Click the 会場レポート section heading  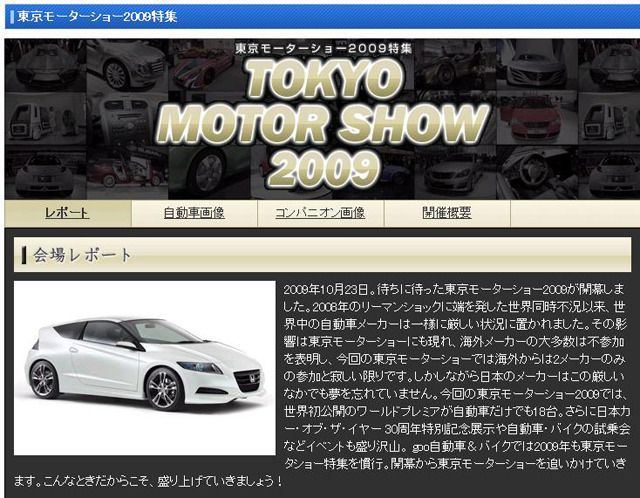(83, 255)
